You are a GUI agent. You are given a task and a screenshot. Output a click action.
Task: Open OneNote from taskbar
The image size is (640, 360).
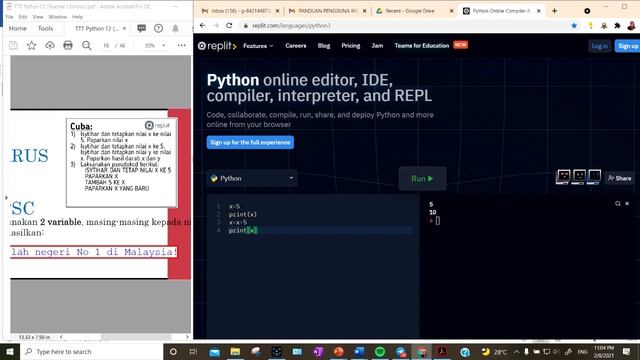(x=318, y=351)
